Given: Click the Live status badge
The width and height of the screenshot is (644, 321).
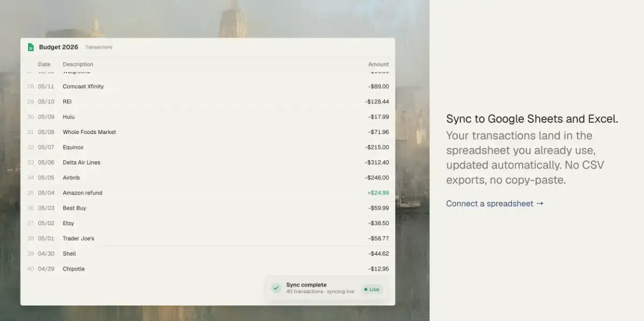Looking at the screenshot, I should tap(371, 289).
